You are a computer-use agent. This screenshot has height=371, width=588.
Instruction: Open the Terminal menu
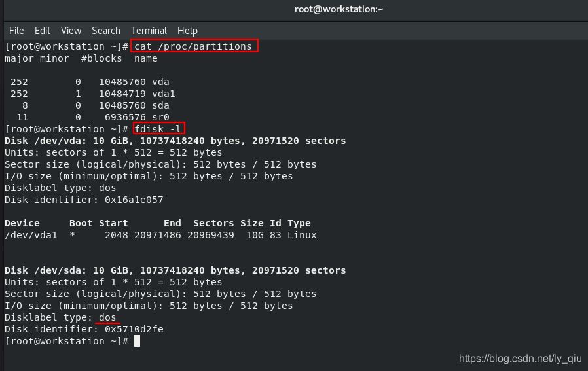pos(149,31)
